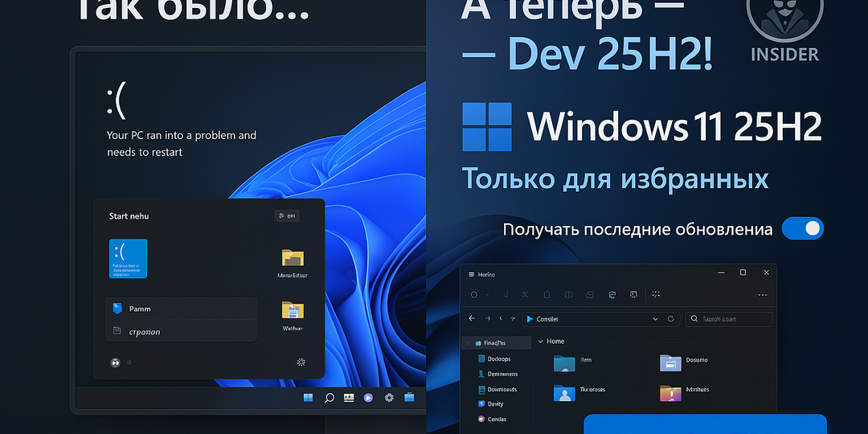Collapse the Home section chevron

click(x=540, y=342)
